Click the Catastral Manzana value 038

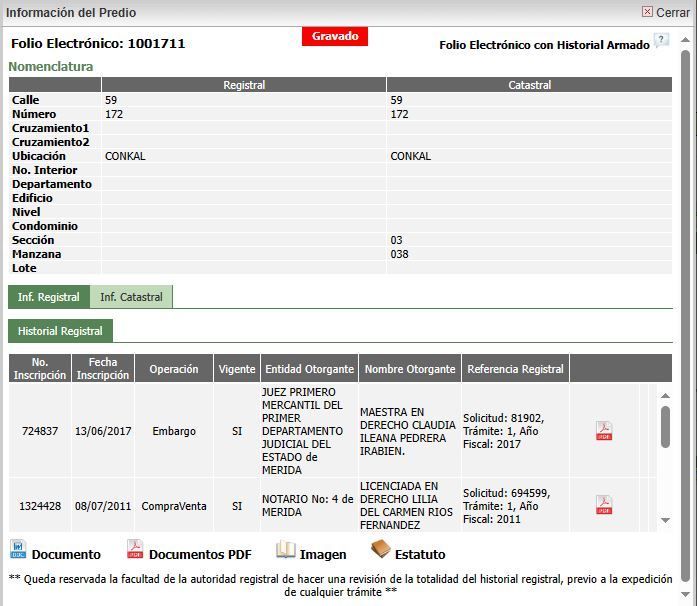[399, 254]
